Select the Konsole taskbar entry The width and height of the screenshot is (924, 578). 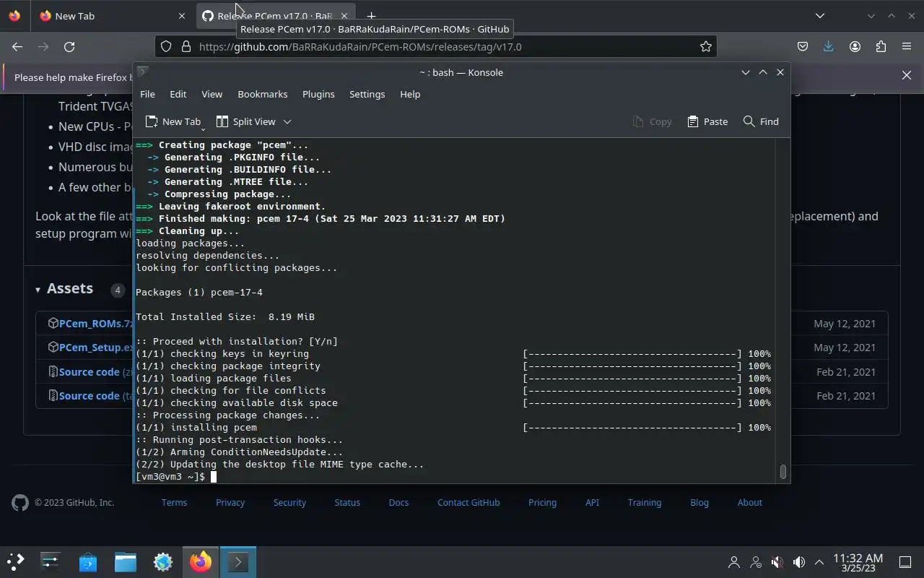tap(238, 561)
